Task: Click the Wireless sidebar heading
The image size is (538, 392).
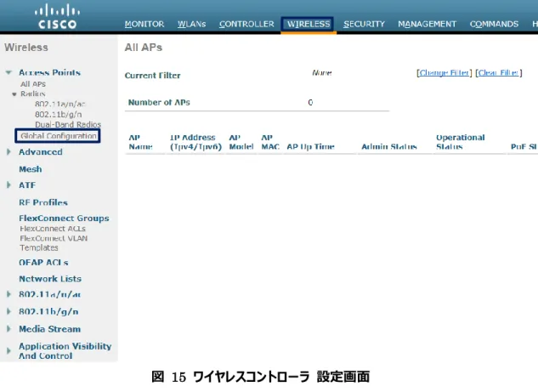Action: point(26,48)
